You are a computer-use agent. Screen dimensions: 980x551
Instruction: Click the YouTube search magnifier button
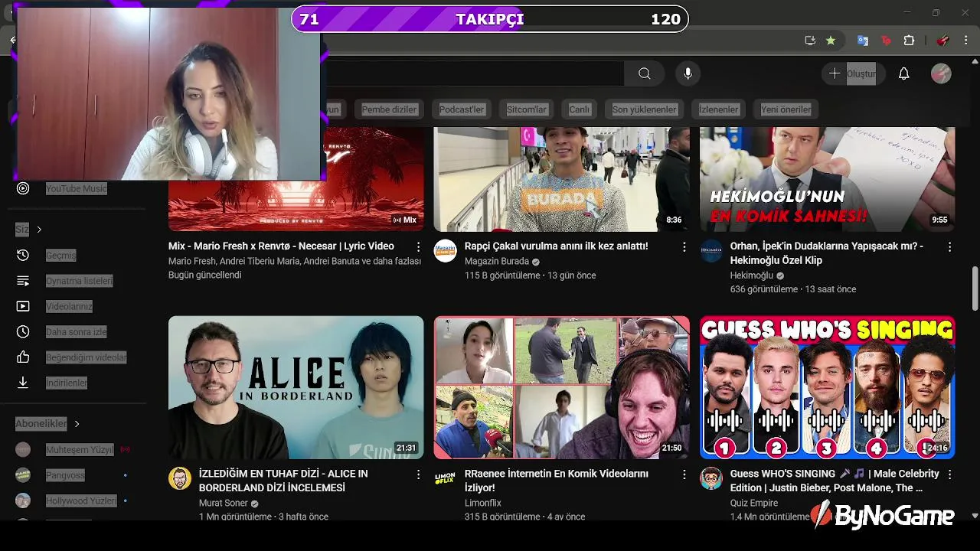(645, 73)
